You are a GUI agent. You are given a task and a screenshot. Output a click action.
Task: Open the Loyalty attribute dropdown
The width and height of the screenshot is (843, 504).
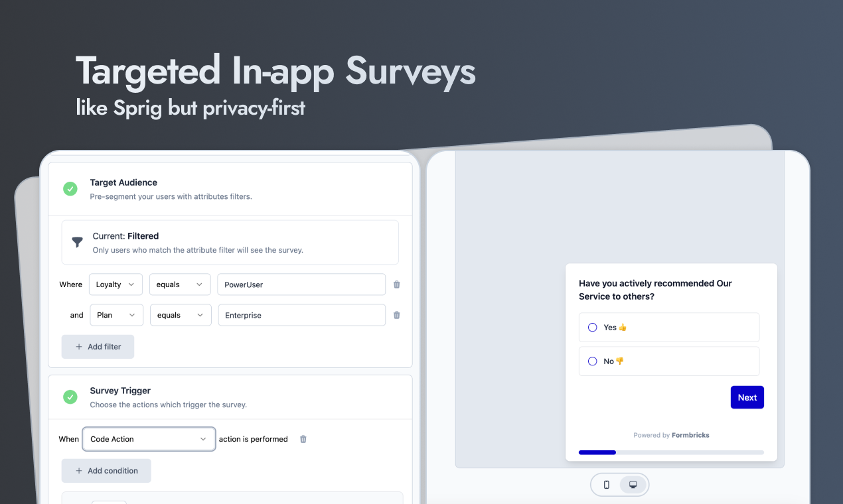115,284
